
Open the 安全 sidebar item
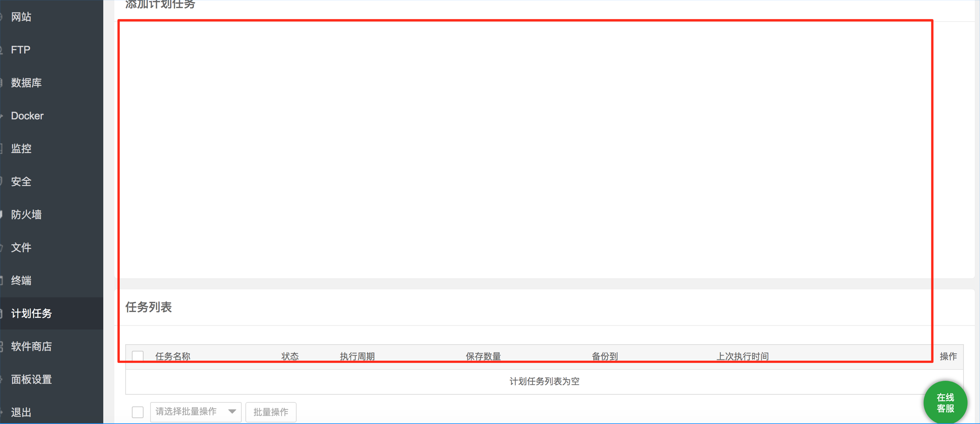[x=21, y=181]
